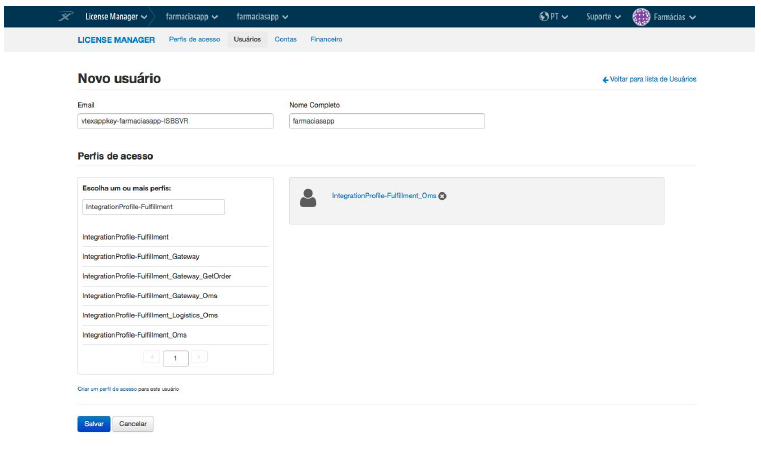
Task: Open the Suporte dropdown menu
Action: tap(603, 17)
